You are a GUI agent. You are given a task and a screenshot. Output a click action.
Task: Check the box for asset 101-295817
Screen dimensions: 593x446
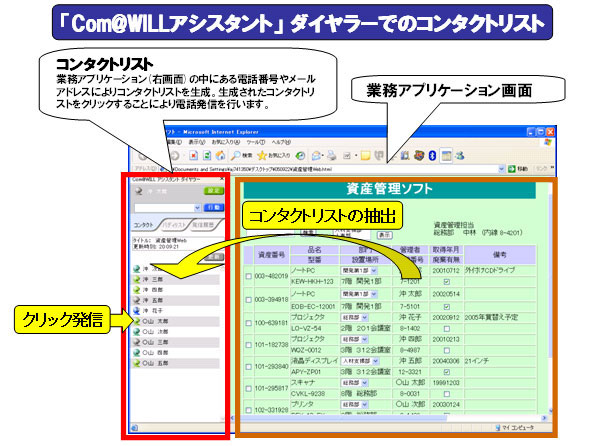pos(248,389)
